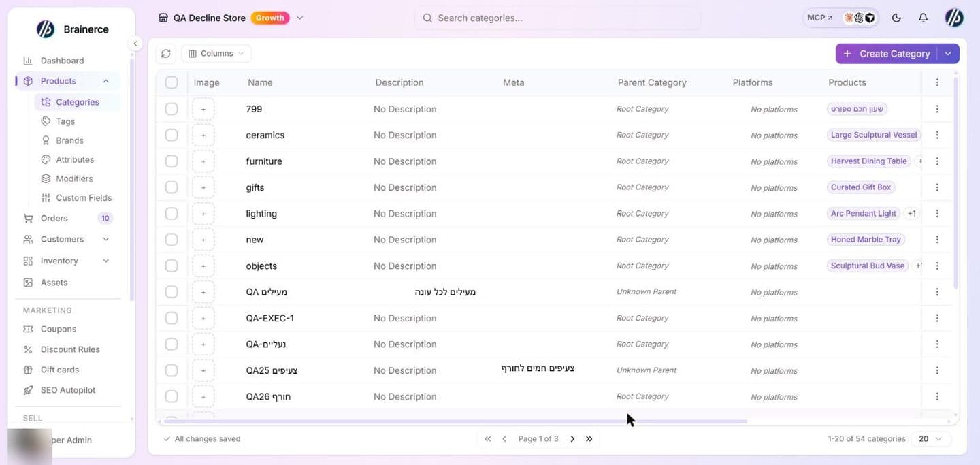Open Custom Fields under Products
Image resolution: width=980 pixels, height=465 pixels.
(x=83, y=198)
